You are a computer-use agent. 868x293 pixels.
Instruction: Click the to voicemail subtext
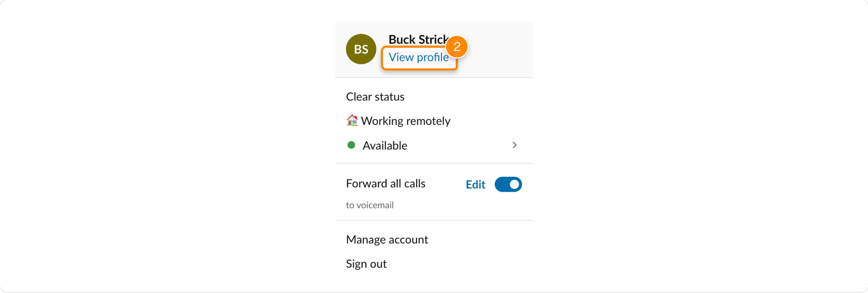tap(370, 205)
